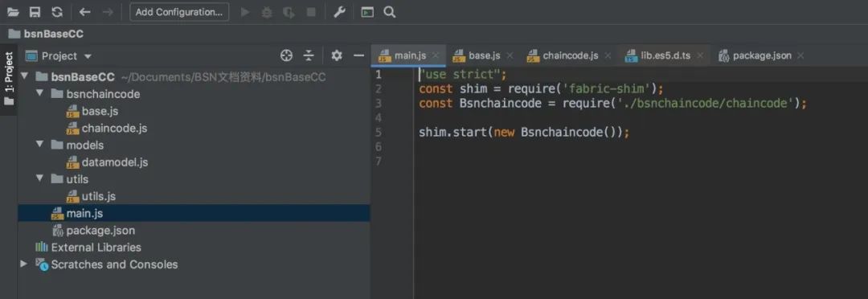Hide the Project panel with minus icon
This screenshot has height=299, width=868.
pyautogui.click(x=358, y=55)
